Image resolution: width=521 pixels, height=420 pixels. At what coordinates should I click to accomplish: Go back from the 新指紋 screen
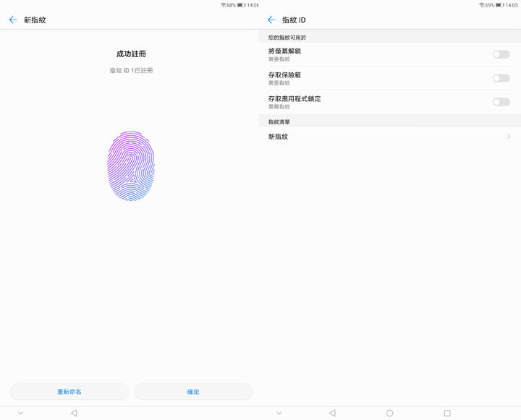pyautogui.click(x=13, y=20)
